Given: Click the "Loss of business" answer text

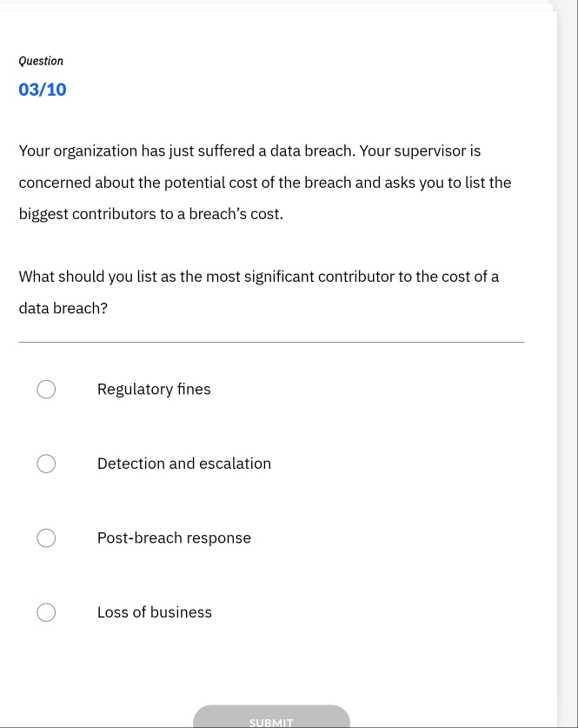Looking at the screenshot, I should (x=155, y=612).
